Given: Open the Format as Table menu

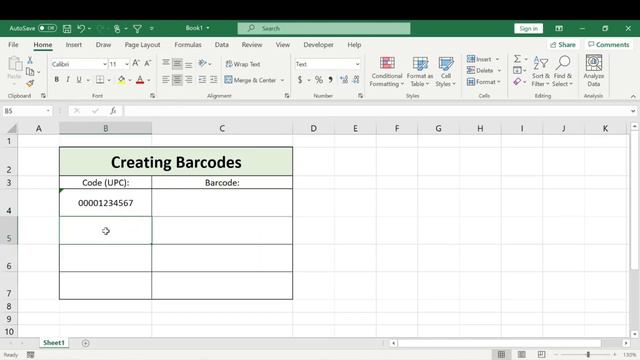Looking at the screenshot, I should (420, 72).
